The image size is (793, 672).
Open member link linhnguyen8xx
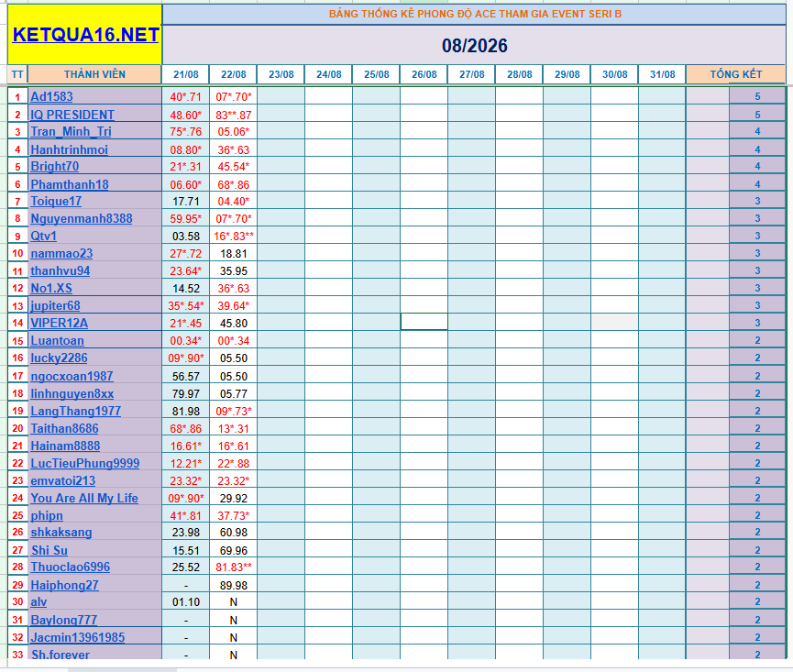coord(72,393)
